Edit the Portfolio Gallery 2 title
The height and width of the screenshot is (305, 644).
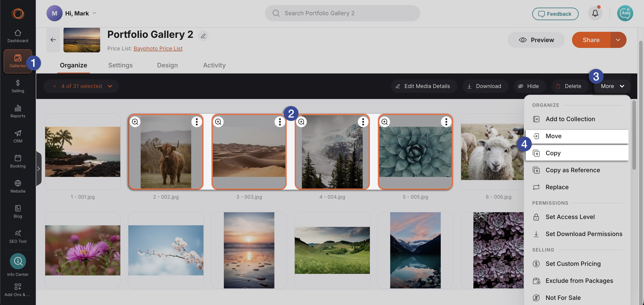(203, 36)
